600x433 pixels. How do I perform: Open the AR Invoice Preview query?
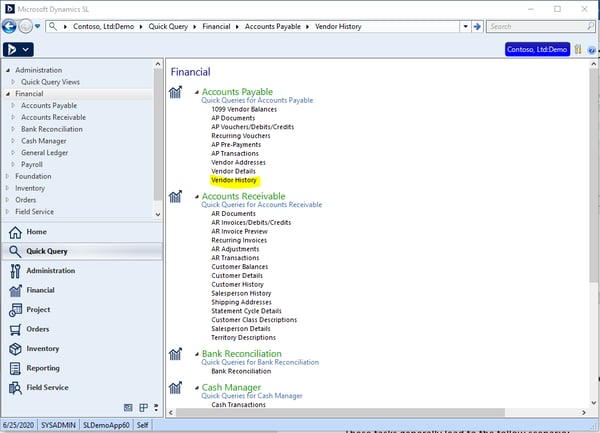coord(240,231)
